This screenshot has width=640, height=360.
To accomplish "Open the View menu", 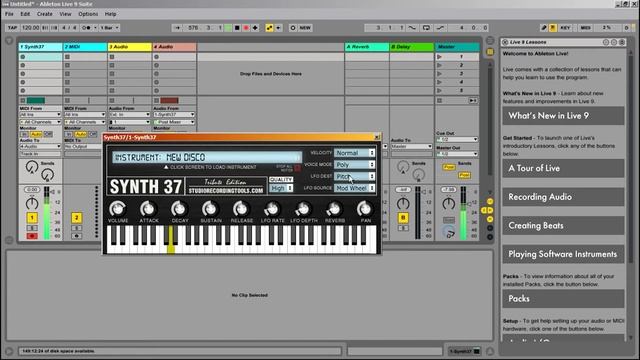I will 65,14.
